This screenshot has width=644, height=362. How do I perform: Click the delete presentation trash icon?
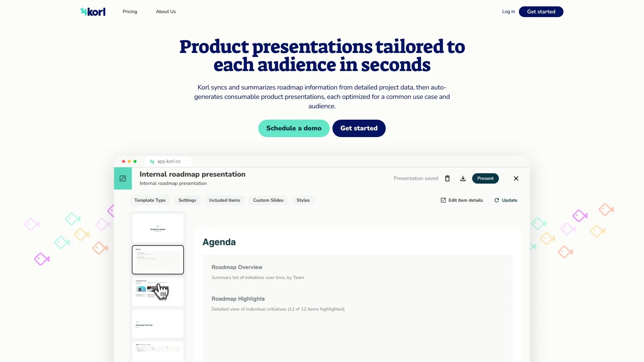(x=447, y=178)
